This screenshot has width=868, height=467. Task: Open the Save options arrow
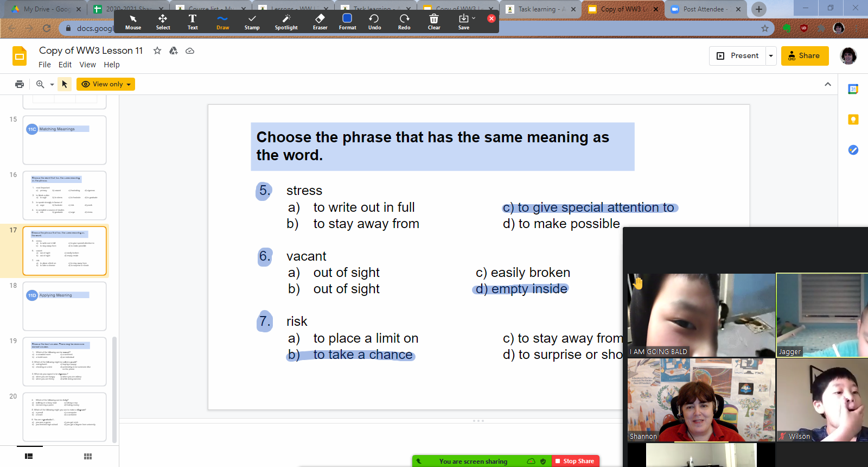[474, 18]
